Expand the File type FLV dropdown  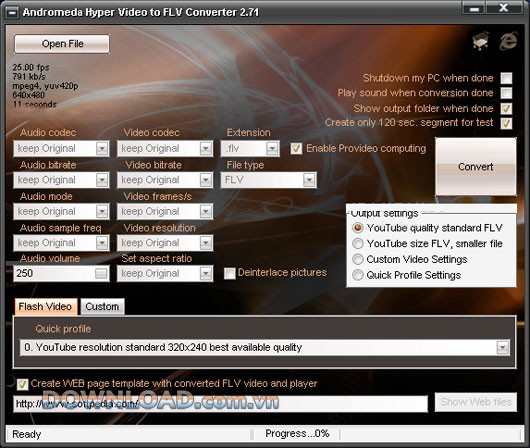pyautogui.click(x=309, y=180)
